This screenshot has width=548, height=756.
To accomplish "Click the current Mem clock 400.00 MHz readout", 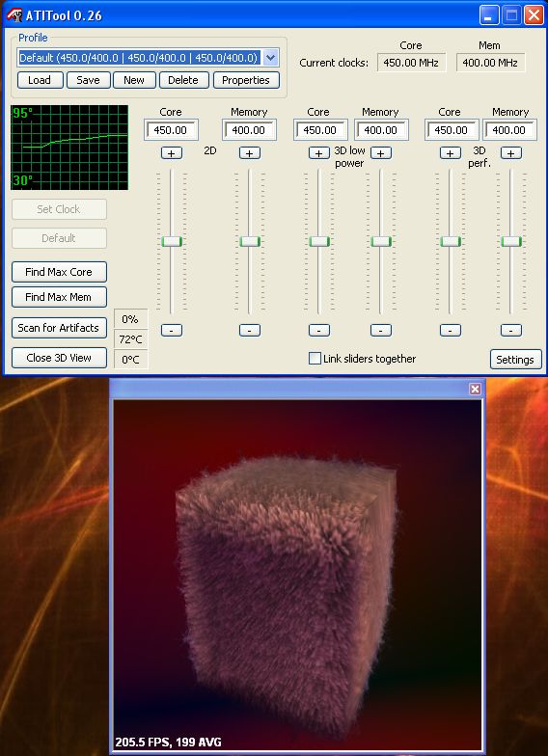I will (490, 63).
